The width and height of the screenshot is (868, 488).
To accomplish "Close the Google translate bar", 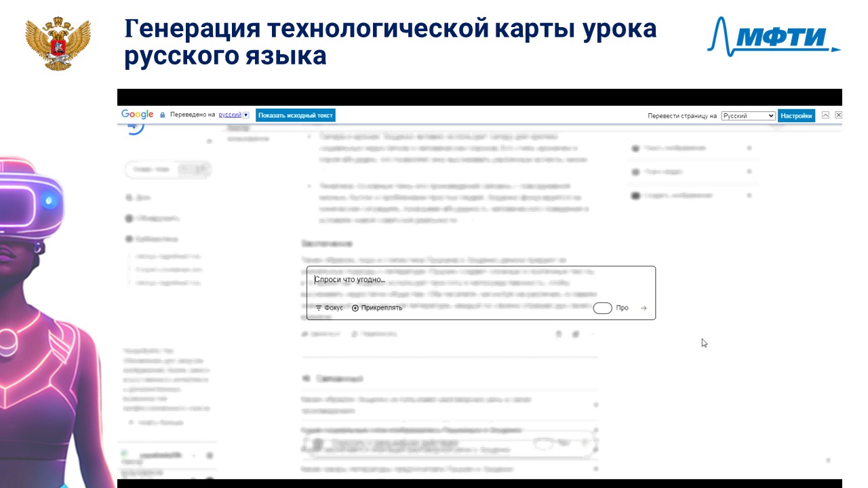I will coord(839,115).
